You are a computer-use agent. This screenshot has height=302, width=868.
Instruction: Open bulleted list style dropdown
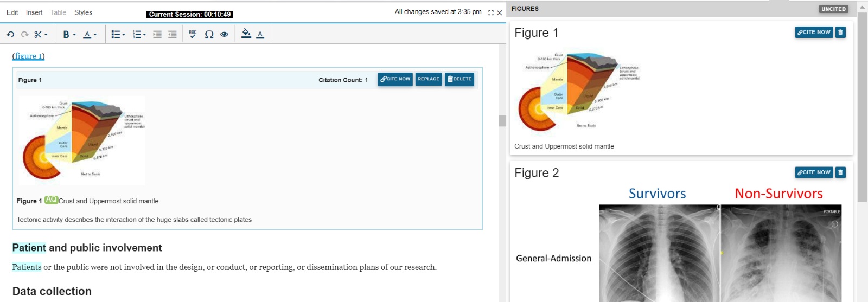[124, 35]
